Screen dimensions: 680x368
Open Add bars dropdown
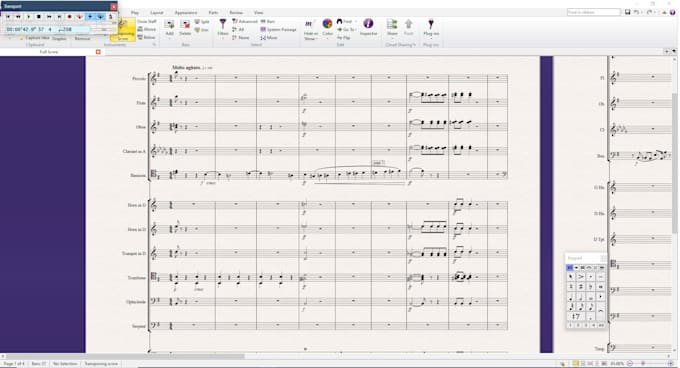pos(170,29)
